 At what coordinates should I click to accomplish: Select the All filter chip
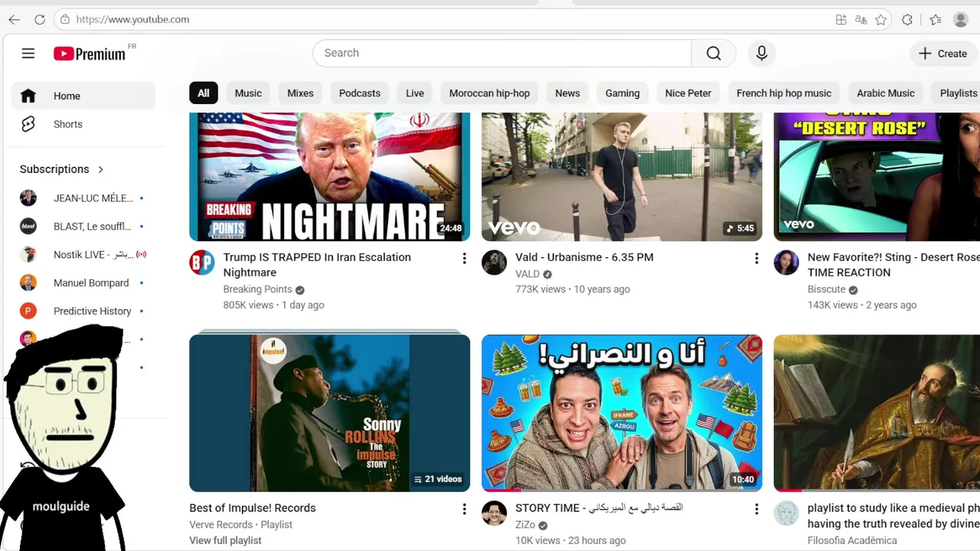204,93
